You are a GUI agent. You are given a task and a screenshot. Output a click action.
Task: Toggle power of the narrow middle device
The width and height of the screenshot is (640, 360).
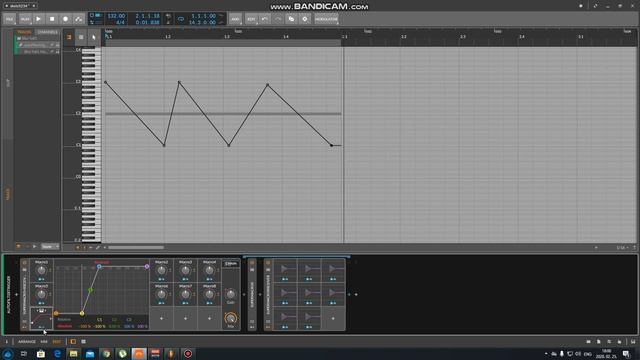coord(252,263)
